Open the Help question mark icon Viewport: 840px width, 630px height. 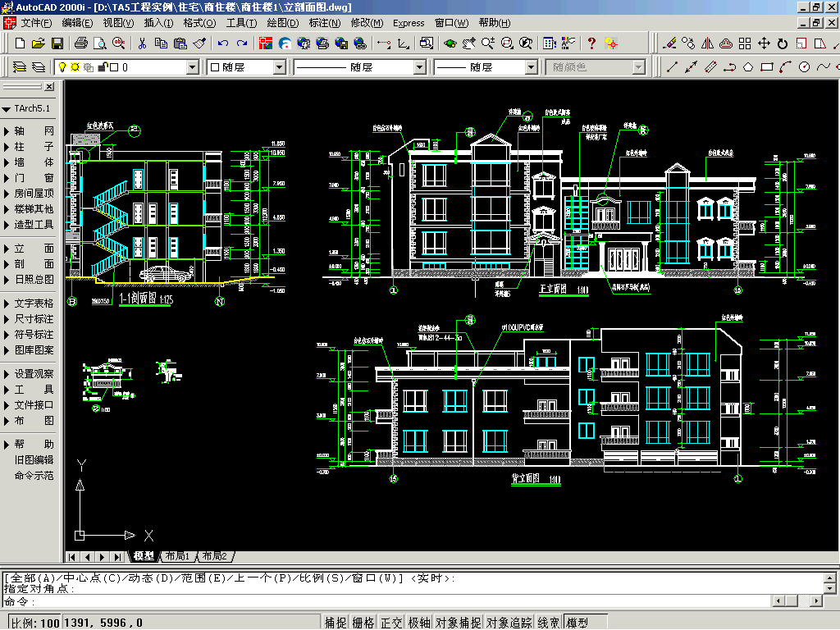click(x=591, y=43)
